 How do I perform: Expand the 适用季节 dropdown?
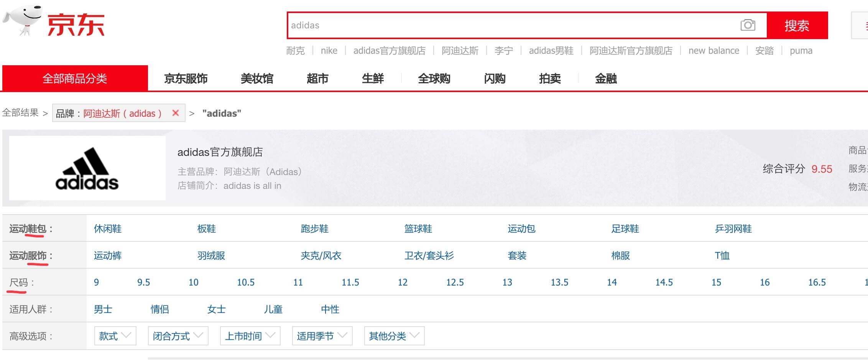(x=322, y=336)
